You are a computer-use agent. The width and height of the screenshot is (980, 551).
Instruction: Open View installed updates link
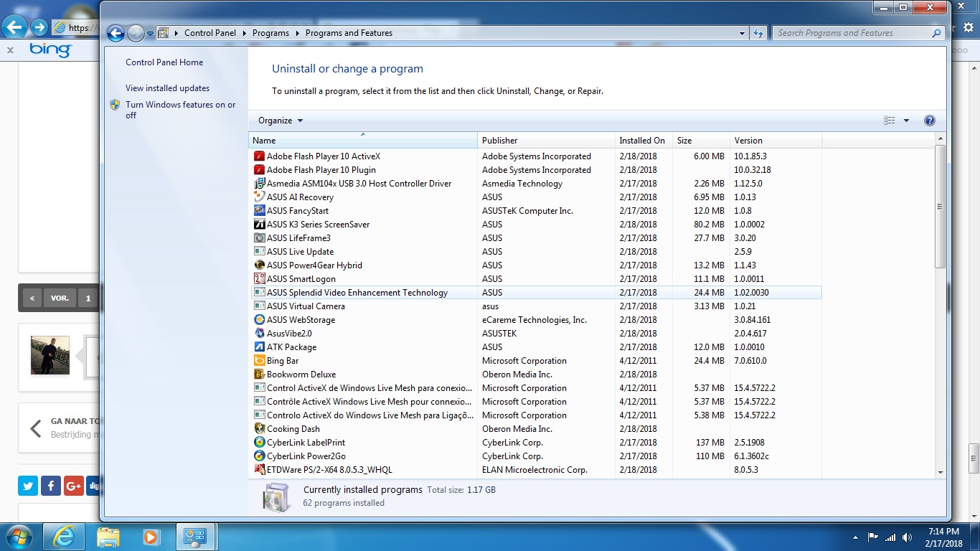tap(167, 88)
